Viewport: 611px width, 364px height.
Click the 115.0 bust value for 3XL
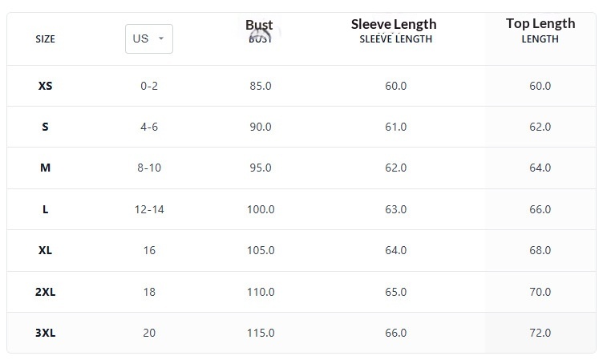(x=261, y=333)
